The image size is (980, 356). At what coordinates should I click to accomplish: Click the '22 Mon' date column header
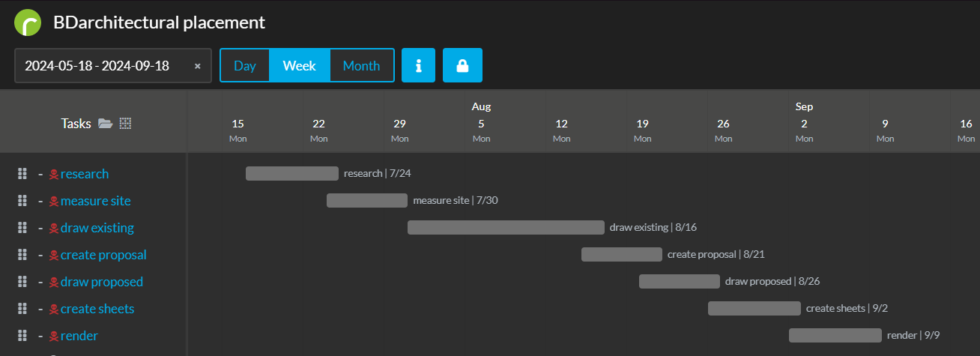pos(318,130)
